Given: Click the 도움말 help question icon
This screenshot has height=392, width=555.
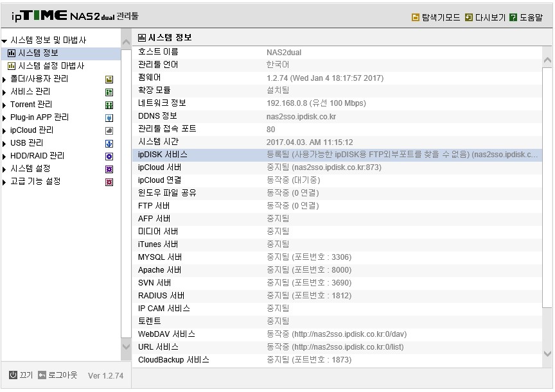Looking at the screenshot, I should click(x=513, y=17).
